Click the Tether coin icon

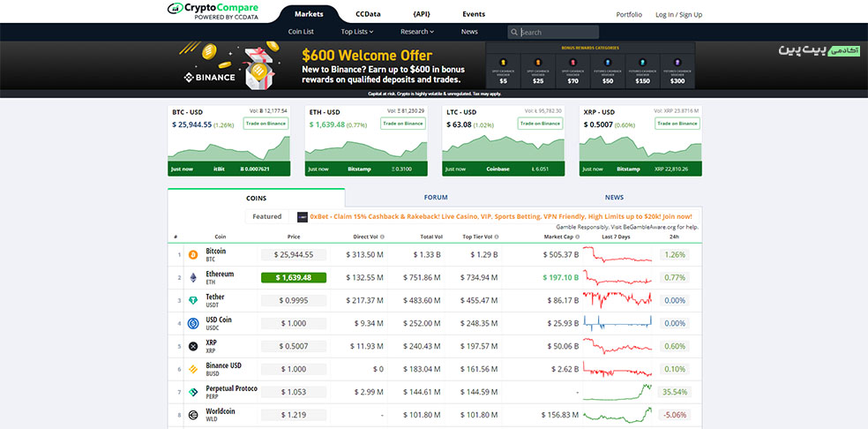point(193,300)
